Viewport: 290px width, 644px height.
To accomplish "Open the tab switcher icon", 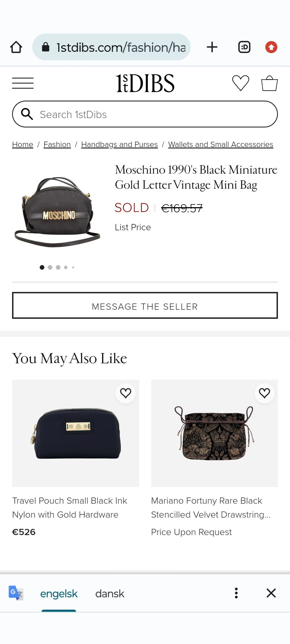I will tap(244, 47).
